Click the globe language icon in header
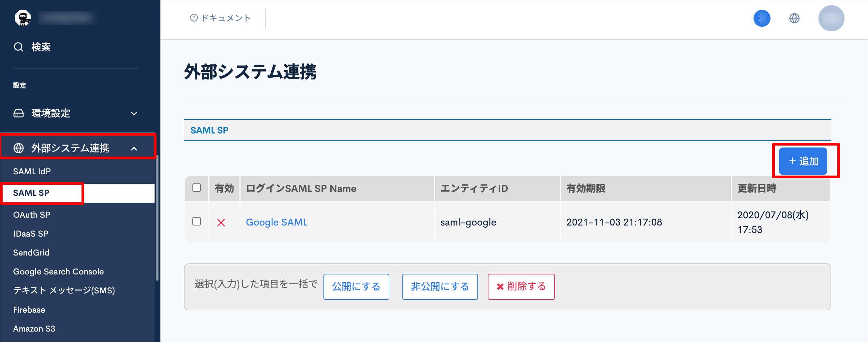Screen dimensions: 868x342 tap(794, 18)
